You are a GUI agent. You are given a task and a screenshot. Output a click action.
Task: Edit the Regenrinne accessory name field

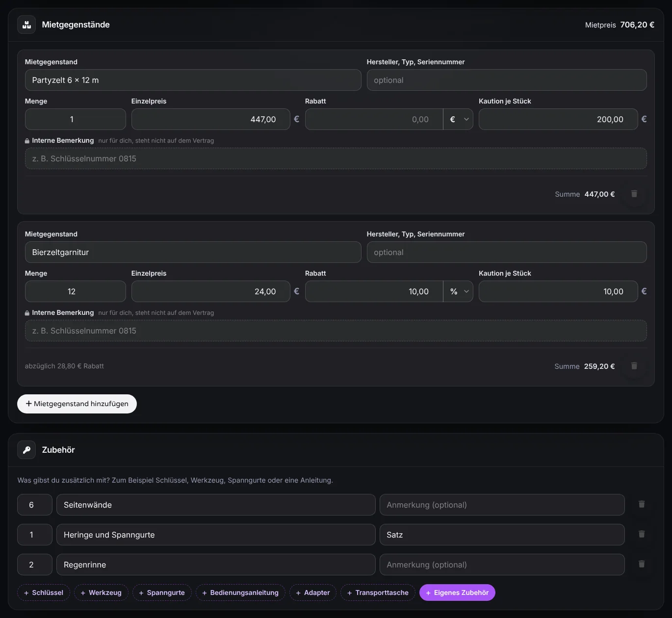(x=216, y=565)
